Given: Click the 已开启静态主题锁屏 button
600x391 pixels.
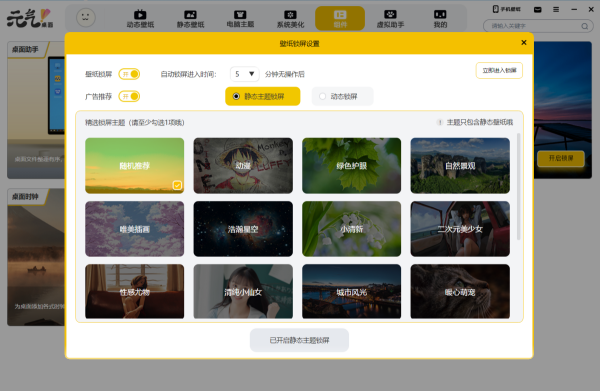Looking at the screenshot, I should [299, 340].
